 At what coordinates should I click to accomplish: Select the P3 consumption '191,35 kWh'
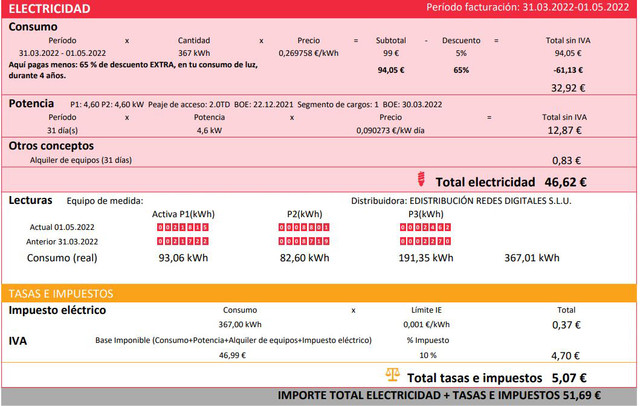[x=426, y=258]
